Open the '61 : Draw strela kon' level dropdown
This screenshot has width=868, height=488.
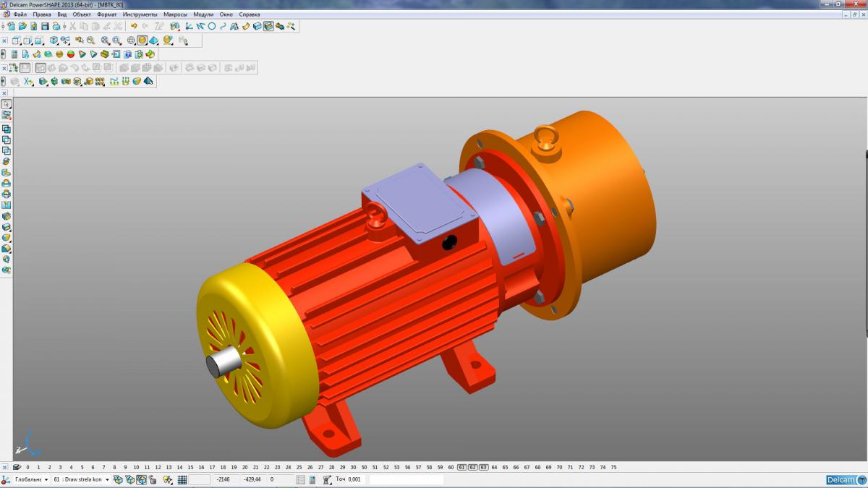[x=107, y=479]
